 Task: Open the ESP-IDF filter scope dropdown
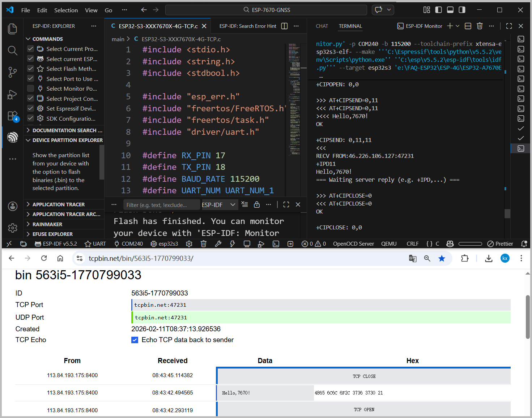point(219,204)
